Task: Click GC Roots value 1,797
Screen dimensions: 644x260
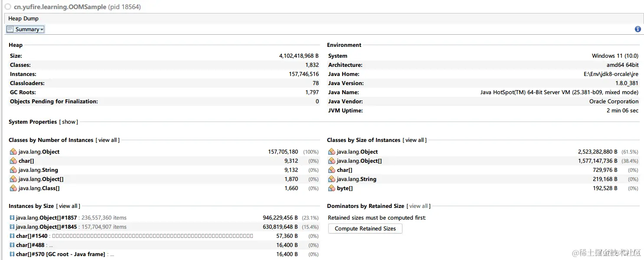Action: (x=312, y=92)
